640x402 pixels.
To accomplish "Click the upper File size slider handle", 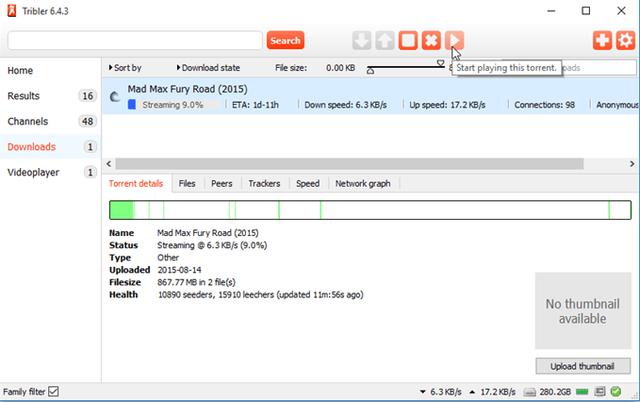I will click(440, 63).
